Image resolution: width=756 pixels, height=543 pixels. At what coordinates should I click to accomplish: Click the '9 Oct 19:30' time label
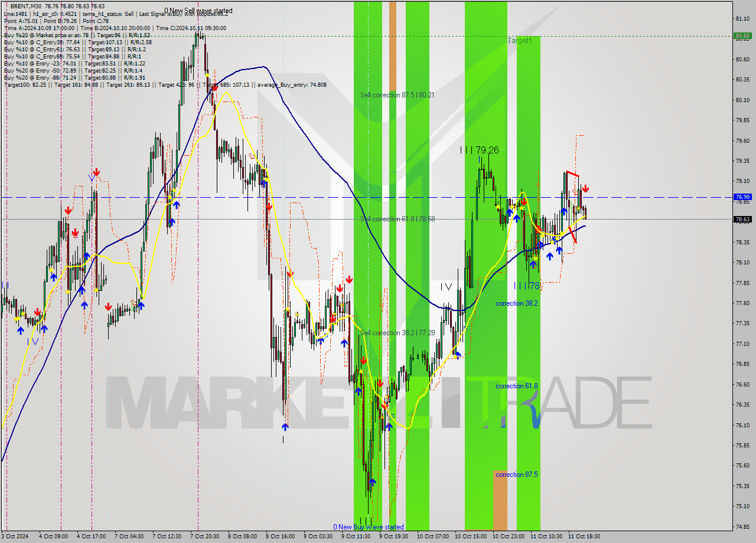(x=393, y=537)
